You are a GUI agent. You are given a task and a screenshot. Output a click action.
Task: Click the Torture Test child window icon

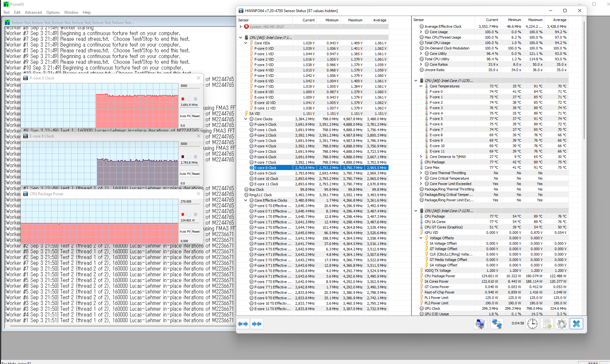pos(7,22)
